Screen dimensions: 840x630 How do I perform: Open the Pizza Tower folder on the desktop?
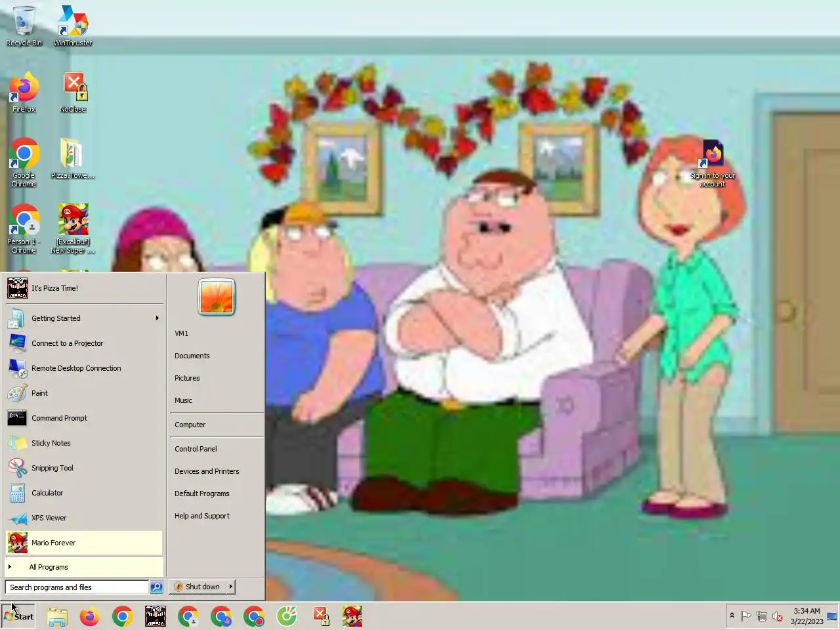(x=73, y=159)
